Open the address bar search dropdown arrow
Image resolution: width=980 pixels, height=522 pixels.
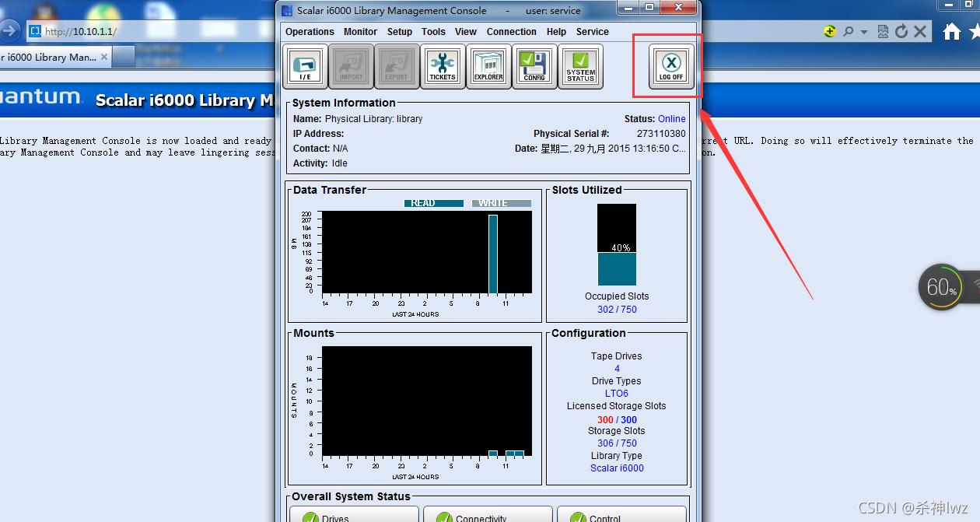click(864, 32)
